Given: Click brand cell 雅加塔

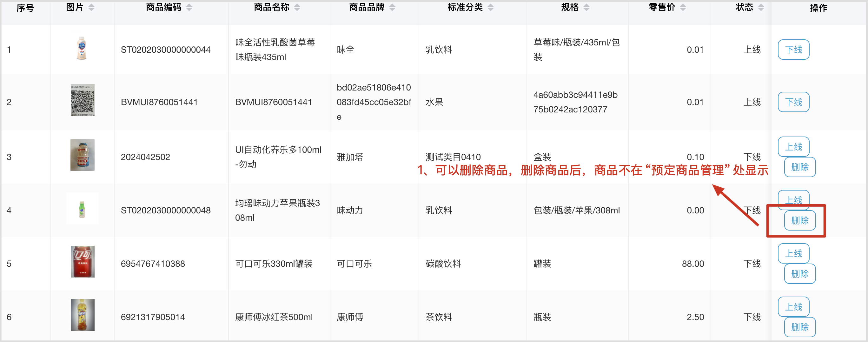Looking at the screenshot, I should 350,157.
